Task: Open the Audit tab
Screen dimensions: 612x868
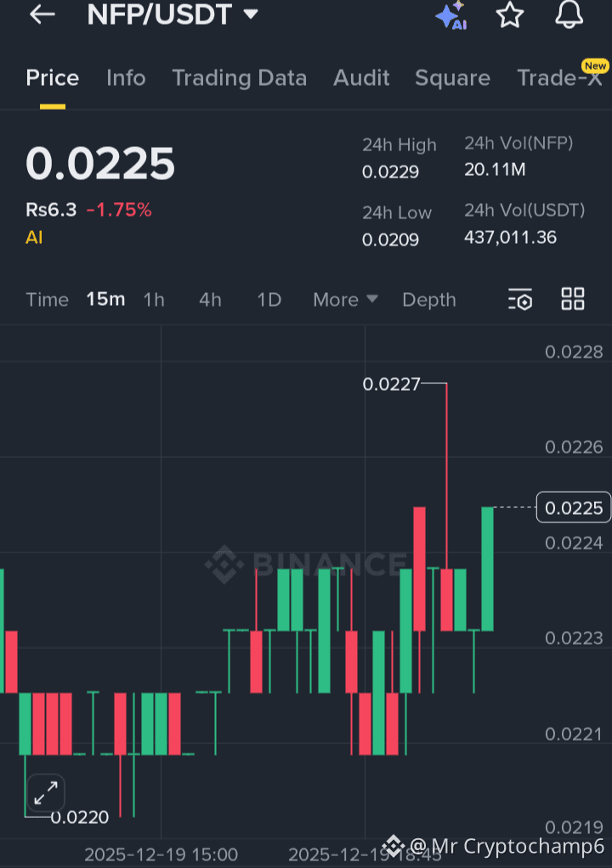Action: (361, 78)
